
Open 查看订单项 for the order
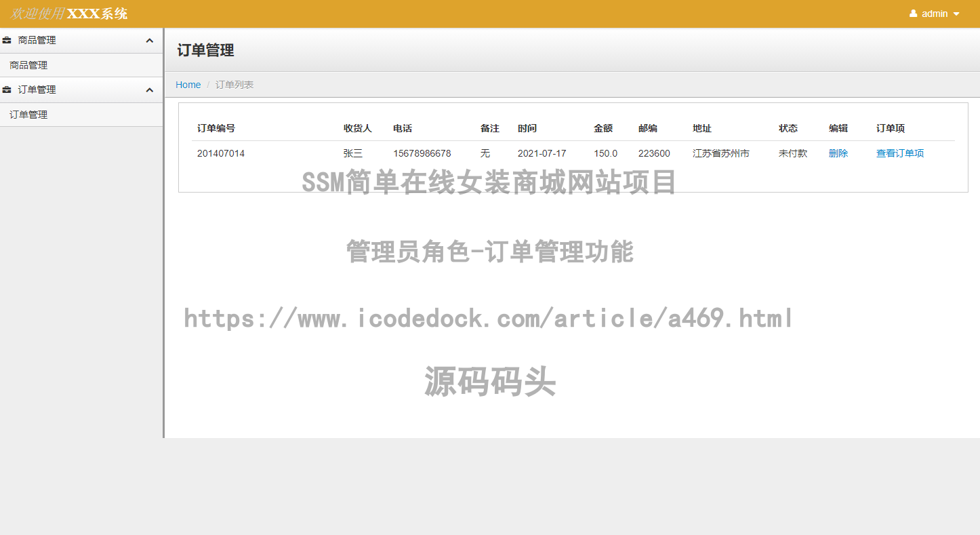899,153
